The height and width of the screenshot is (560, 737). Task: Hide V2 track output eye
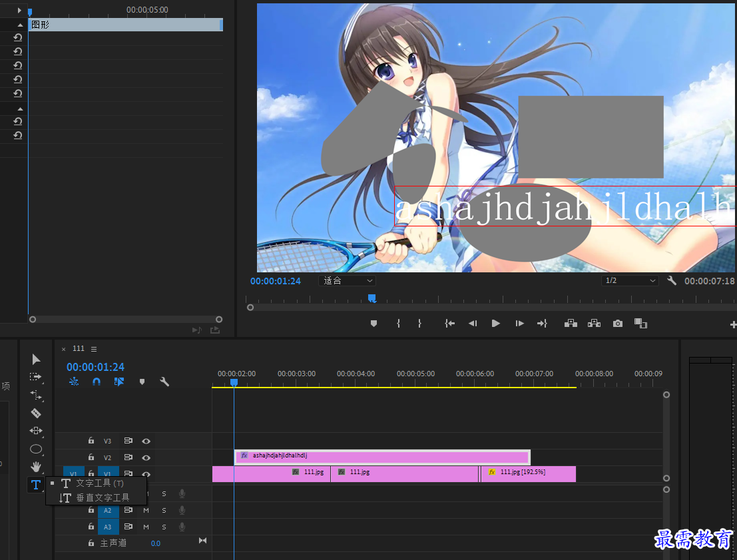(x=146, y=457)
